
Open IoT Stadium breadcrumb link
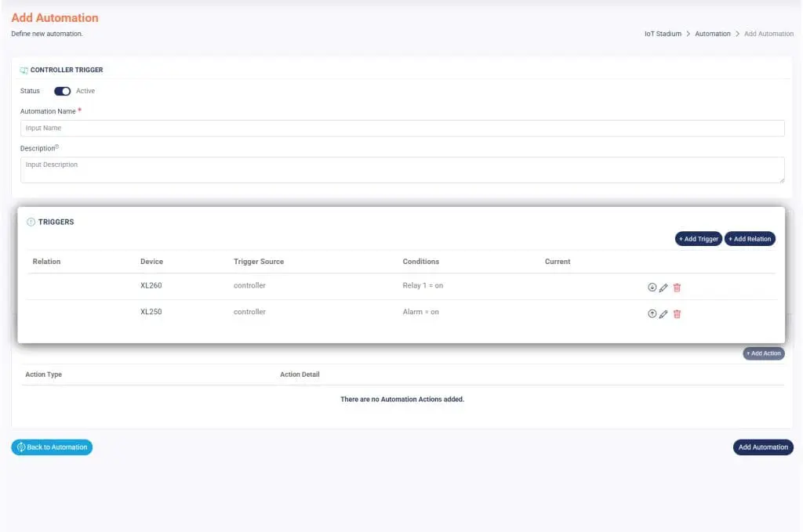coord(663,34)
